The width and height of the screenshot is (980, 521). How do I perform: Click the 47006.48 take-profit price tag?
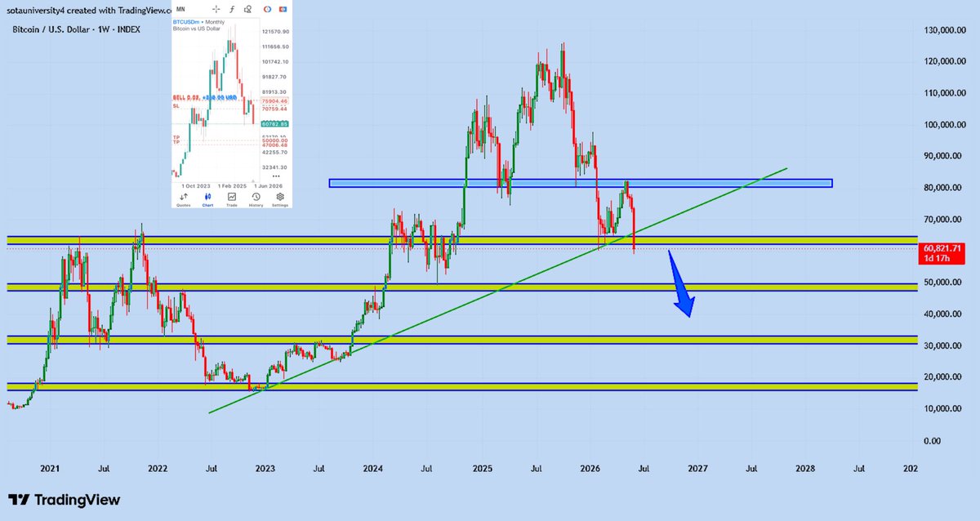(x=274, y=145)
